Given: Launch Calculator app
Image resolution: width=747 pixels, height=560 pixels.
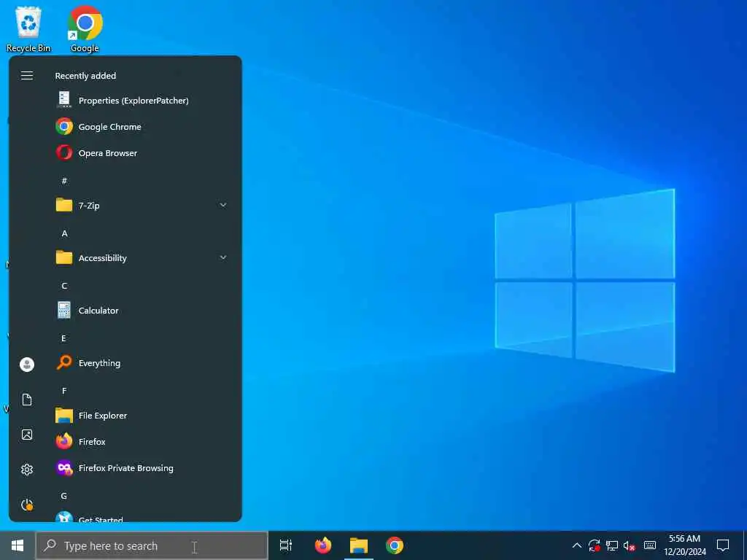Looking at the screenshot, I should coord(143,311).
